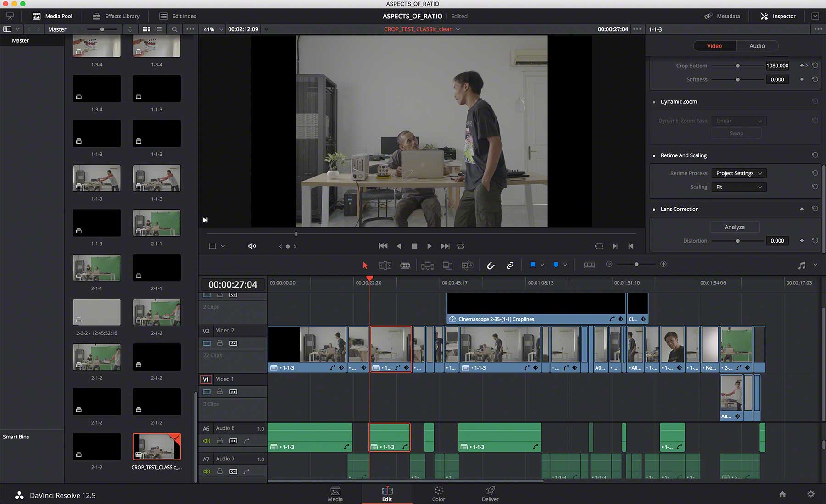The height and width of the screenshot is (504, 826).
Task: Go to next edit point in viewer
Action: (615, 246)
